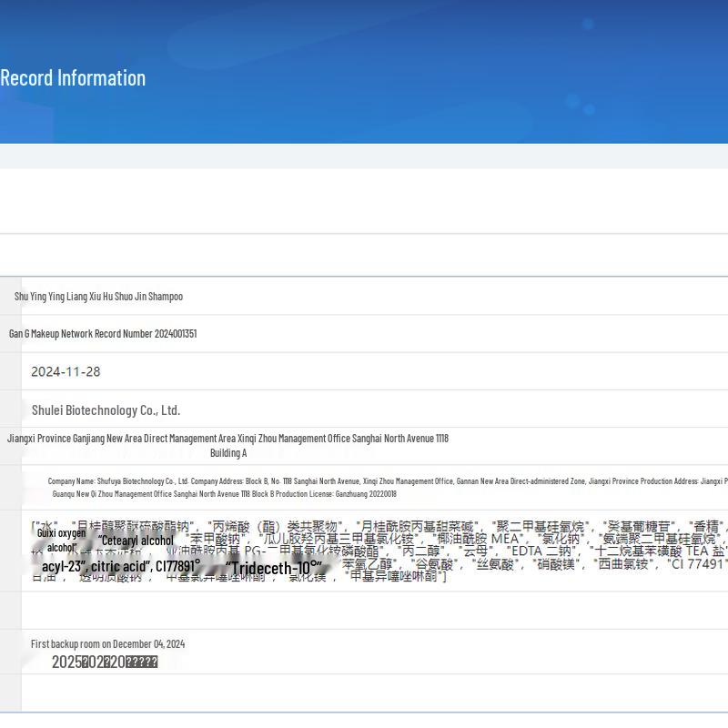
Task: Click the Guixi oxygen ingredient label
Action: coord(61,533)
